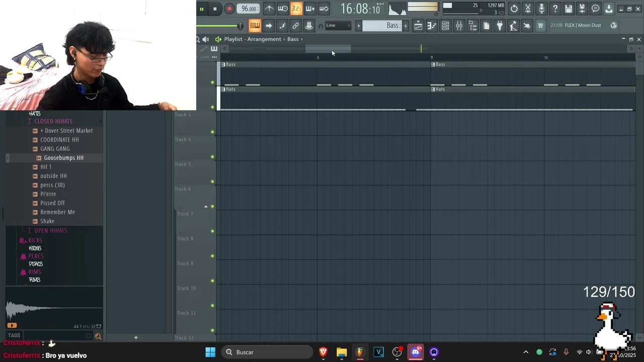
Task: Collapse the CLOSED HIHATS folder
Action: point(53,121)
